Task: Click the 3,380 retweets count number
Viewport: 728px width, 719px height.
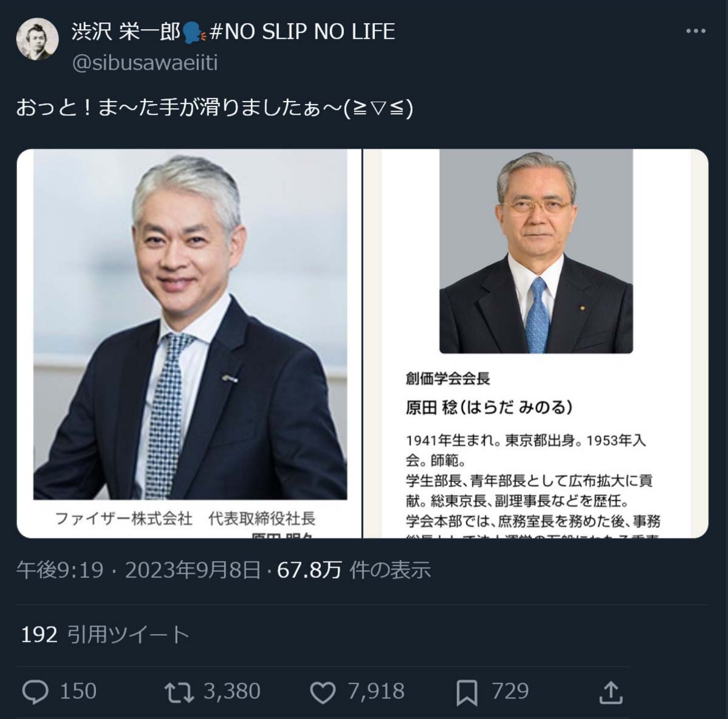Action: coord(232,691)
